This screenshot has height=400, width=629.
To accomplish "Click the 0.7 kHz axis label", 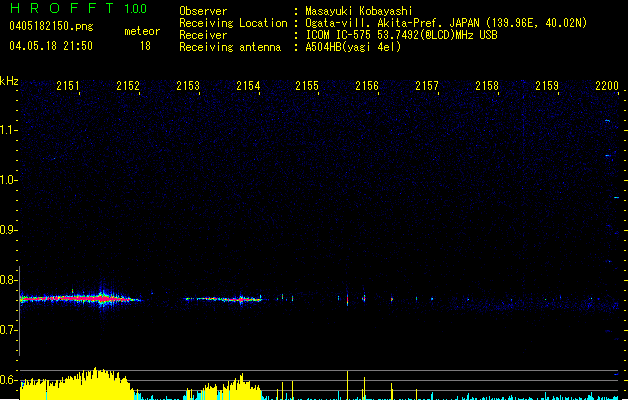I will click(x=8, y=330).
